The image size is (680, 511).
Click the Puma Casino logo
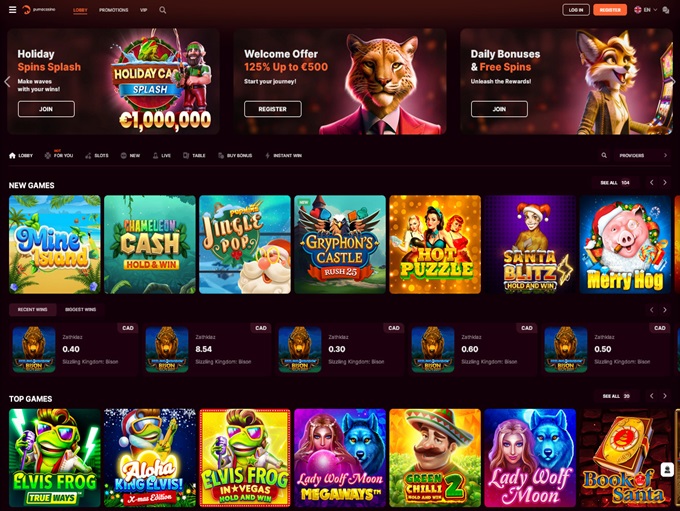39,10
